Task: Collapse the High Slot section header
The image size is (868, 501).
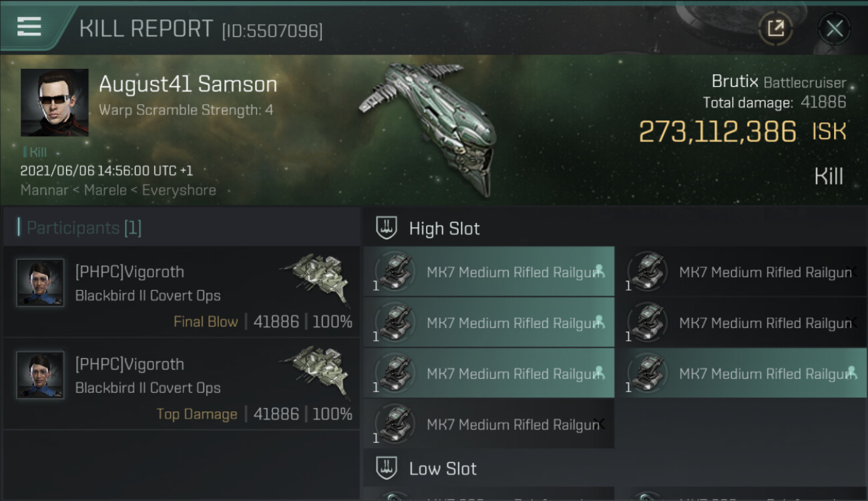Action: coord(445,228)
